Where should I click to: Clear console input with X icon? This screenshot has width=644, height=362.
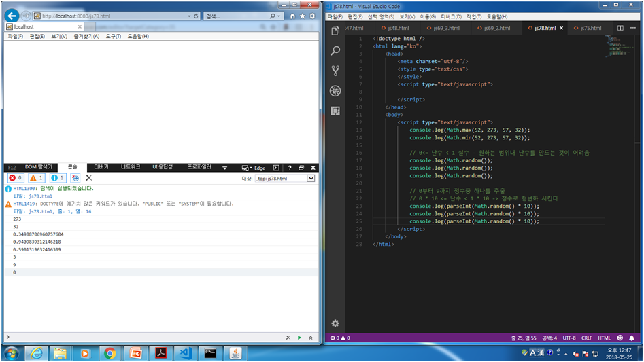pos(288,338)
